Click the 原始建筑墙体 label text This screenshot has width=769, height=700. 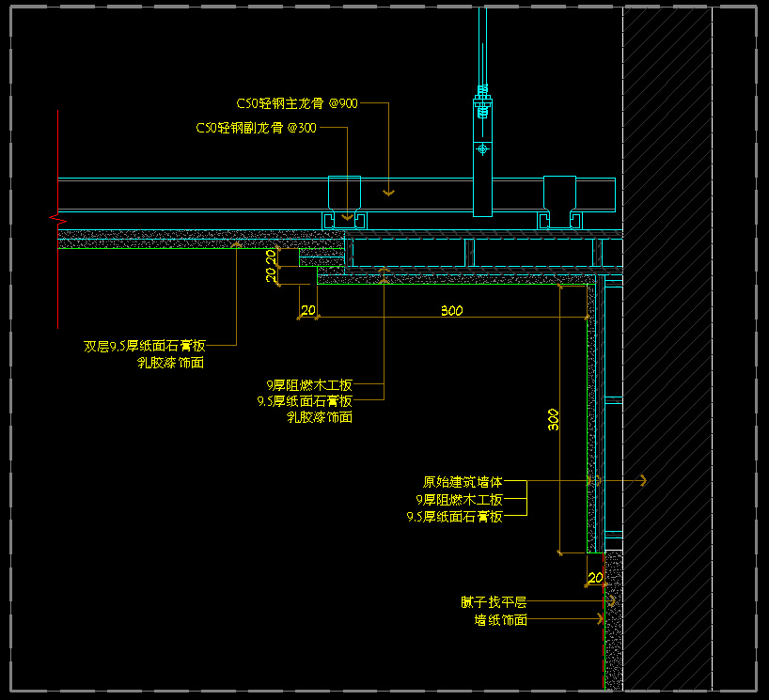click(x=463, y=482)
